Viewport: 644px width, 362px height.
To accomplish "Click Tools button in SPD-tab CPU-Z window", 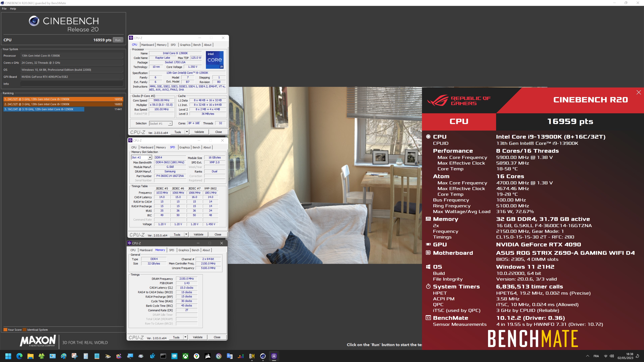I will click(x=177, y=234).
